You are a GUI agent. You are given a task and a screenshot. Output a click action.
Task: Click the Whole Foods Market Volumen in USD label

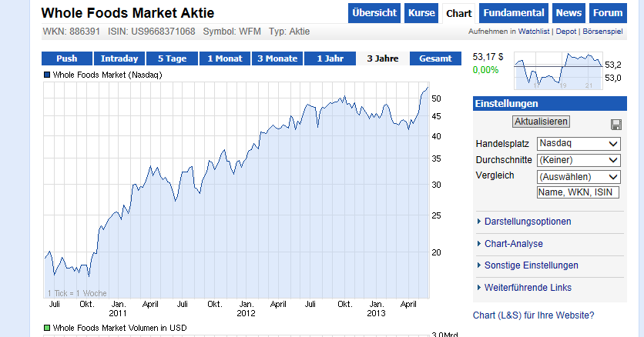point(119,328)
